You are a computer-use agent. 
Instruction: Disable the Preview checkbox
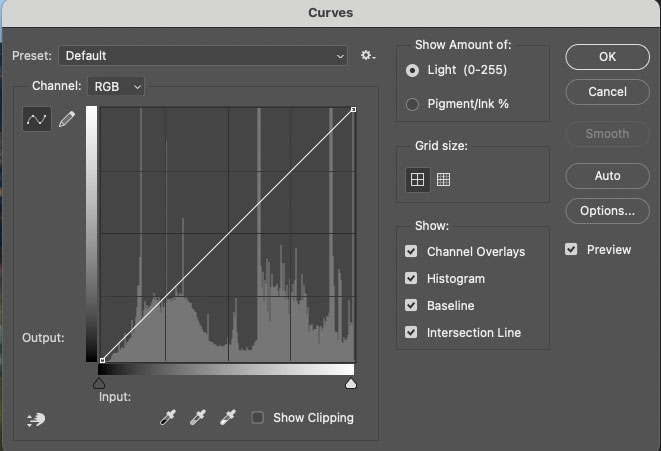point(571,249)
